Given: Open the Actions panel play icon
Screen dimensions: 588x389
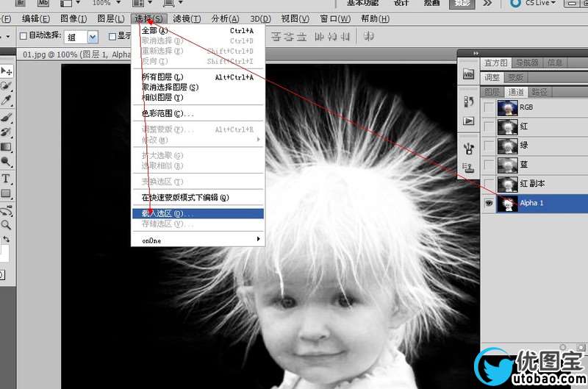Looking at the screenshot, I should [468, 121].
